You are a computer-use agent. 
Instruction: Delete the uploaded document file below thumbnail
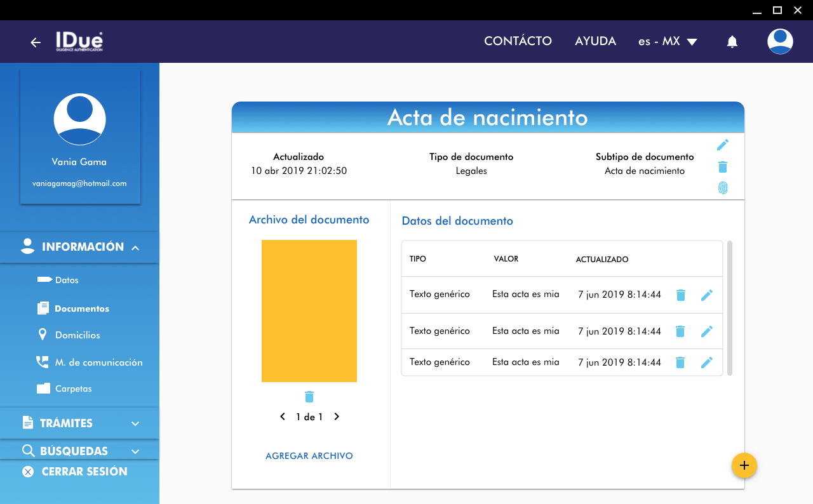click(309, 397)
